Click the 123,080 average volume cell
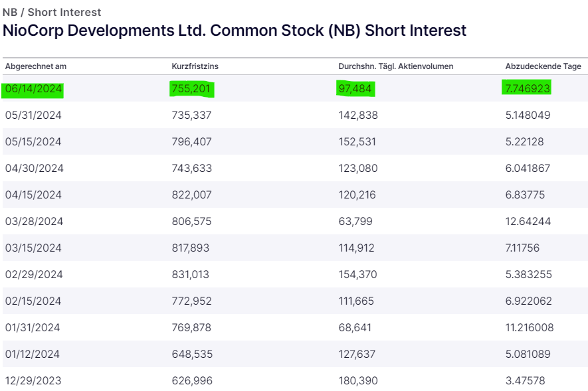 tap(358, 169)
